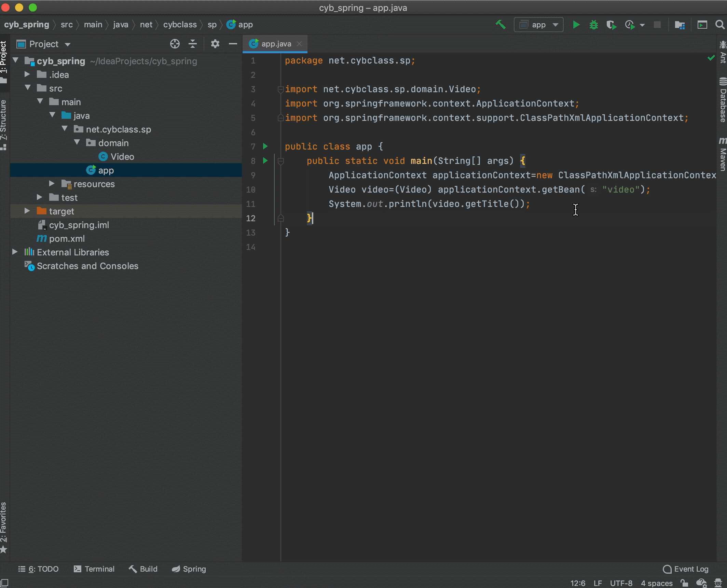Change file encoding UTF-8 in status bar
This screenshot has width=727, height=588.
coord(621,583)
